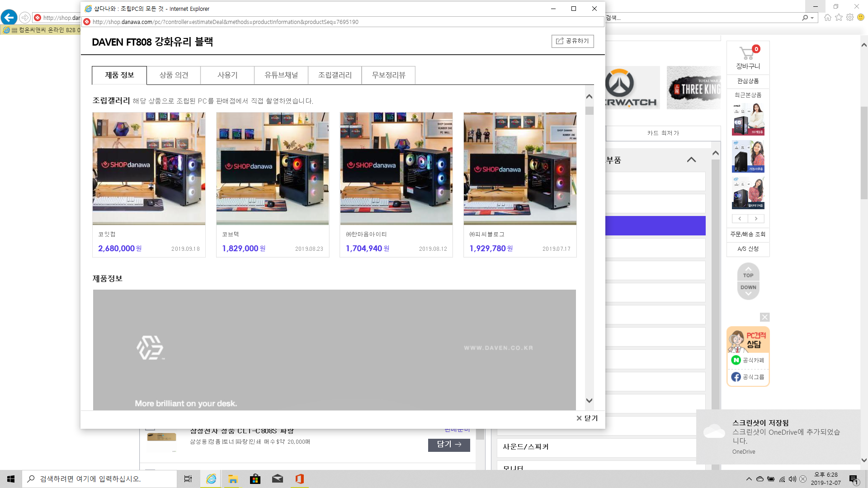Open the ㈜한마음아이티 gallery PC photo
Viewport: 868px width, 488px height.
[396, 169]
